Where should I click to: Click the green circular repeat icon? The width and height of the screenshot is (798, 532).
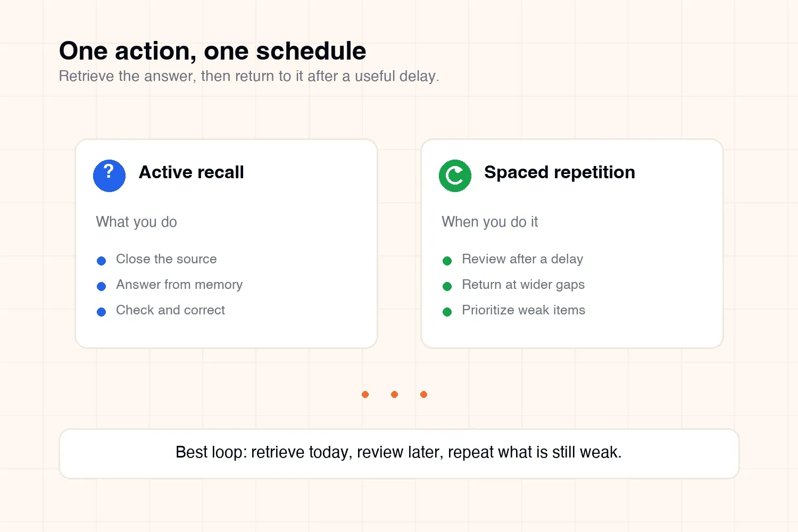tap(455, 176)
